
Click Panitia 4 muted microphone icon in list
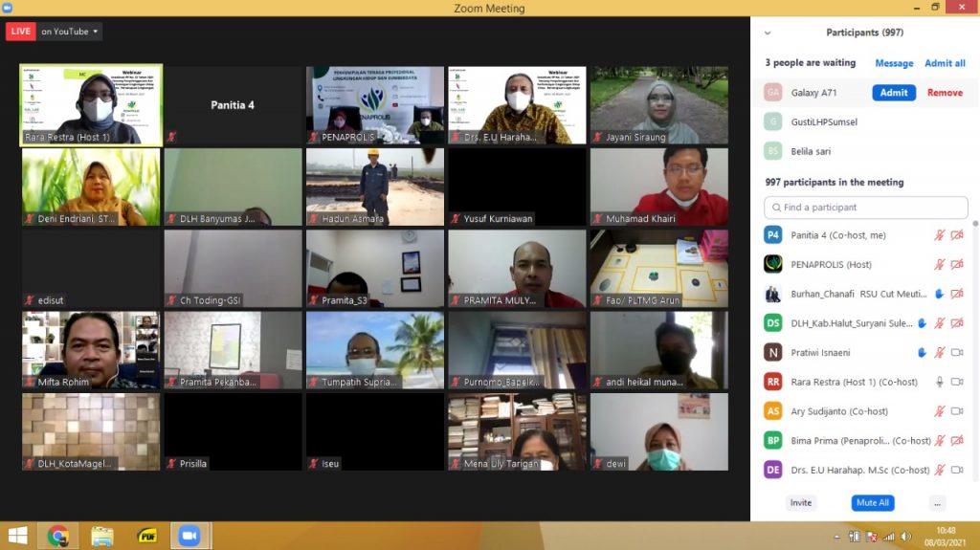[940, 235]
